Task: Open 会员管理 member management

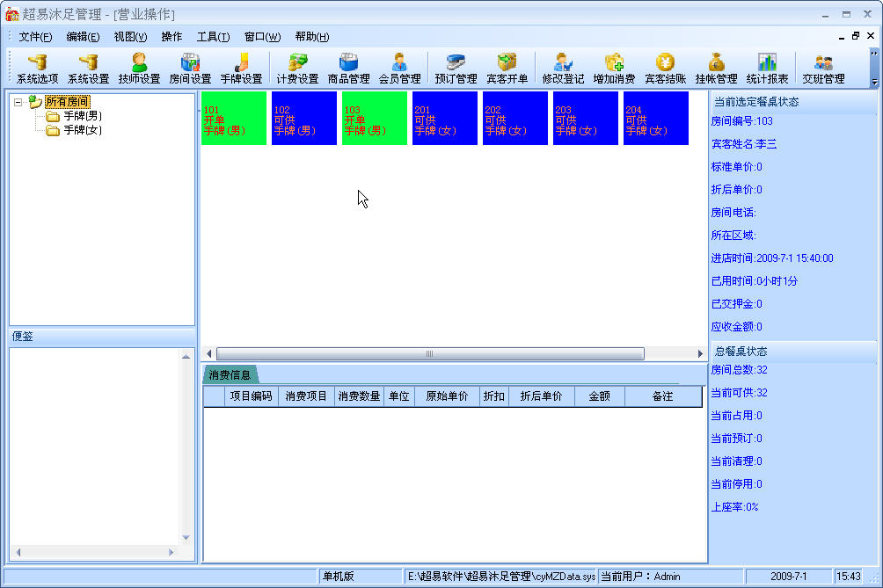Action: pos(399,69)
